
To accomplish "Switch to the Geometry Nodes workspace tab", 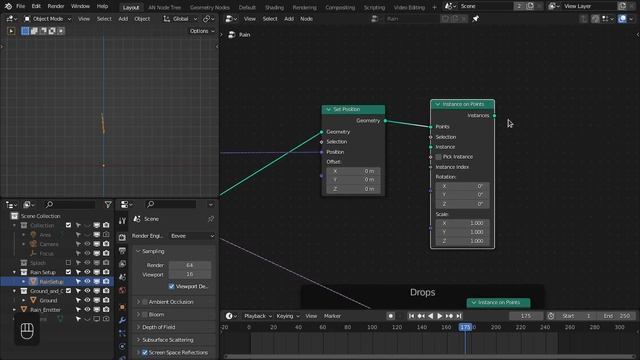I will [x=210, y=7].
